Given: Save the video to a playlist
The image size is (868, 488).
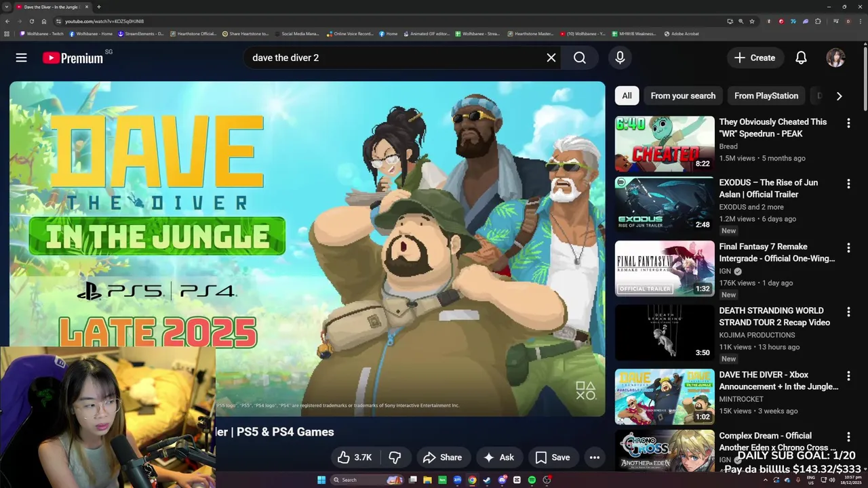Looking at the screenshot, I should tap(553, 457).
